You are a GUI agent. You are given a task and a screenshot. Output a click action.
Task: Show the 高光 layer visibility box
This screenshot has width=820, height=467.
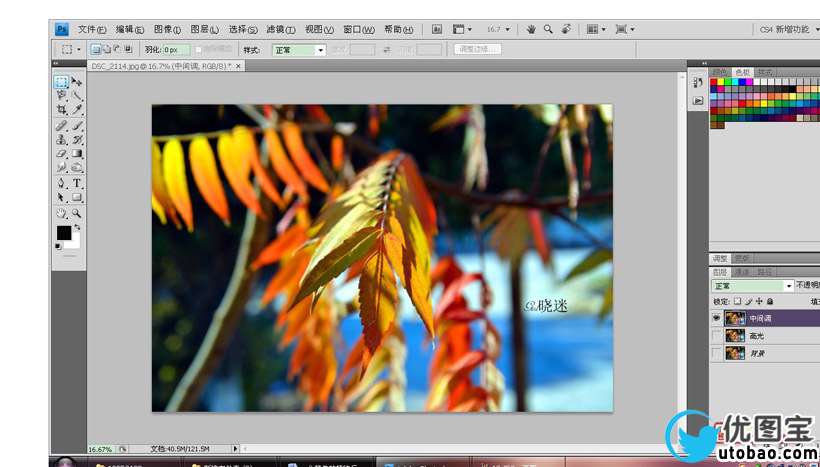pyautogui.click(x=716, y=336)
